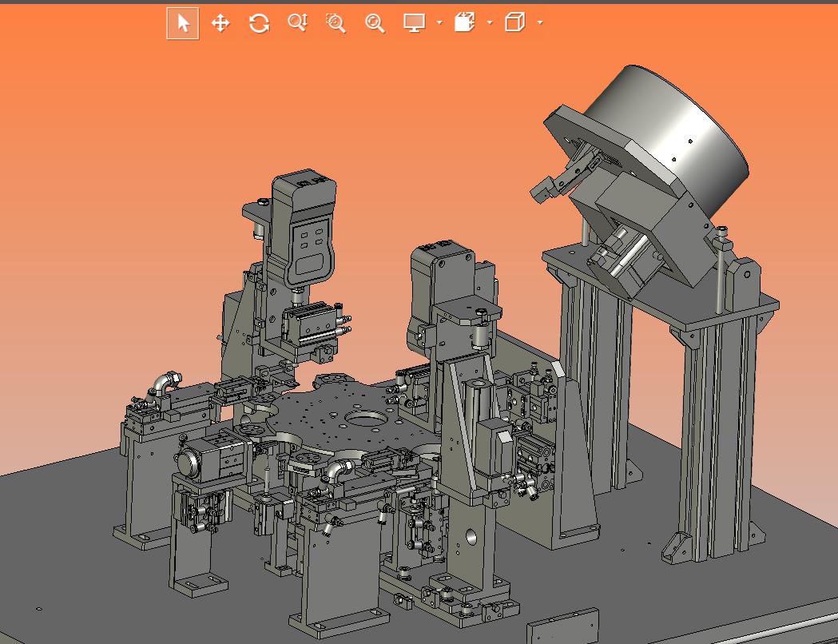Choose the Pan move tool

(220, 23)
